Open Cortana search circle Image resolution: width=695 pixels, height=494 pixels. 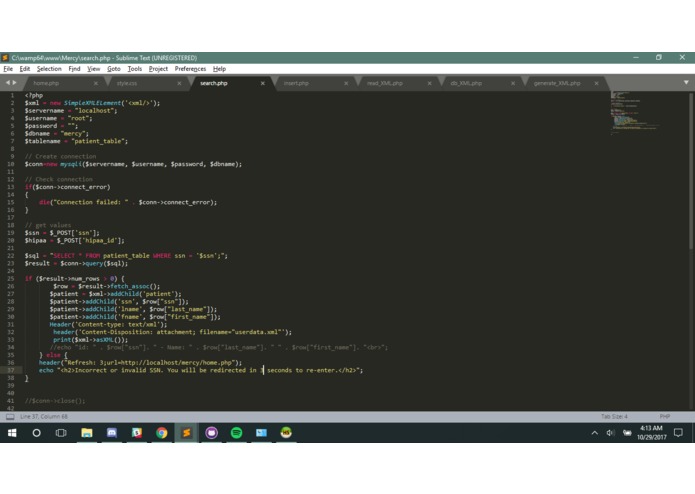[x=36, y=433]
